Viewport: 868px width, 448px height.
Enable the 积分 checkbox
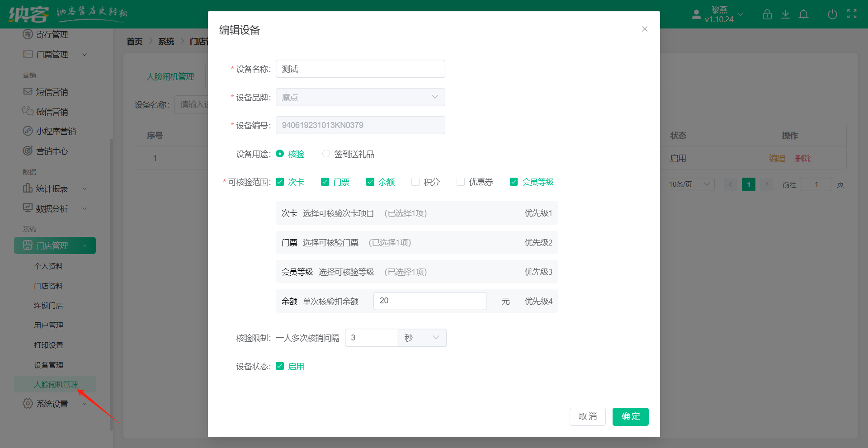[x=415, y=182]
